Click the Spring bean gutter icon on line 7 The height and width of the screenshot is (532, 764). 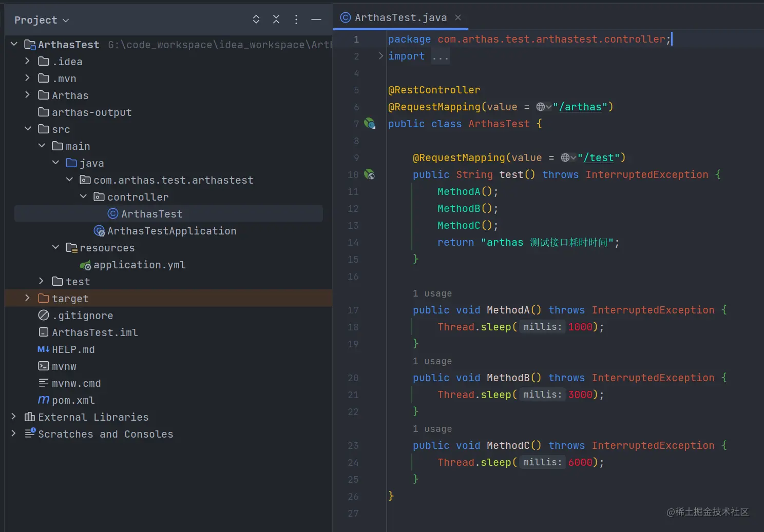[x=370, y=123]
